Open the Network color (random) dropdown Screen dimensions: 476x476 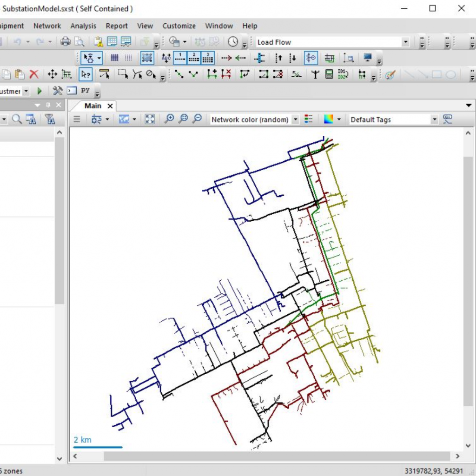295,119
